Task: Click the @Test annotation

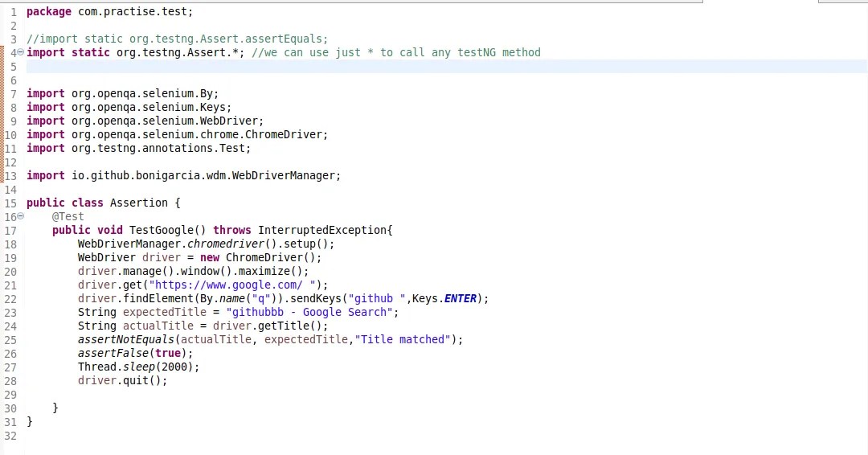Action: pos(68,216)
